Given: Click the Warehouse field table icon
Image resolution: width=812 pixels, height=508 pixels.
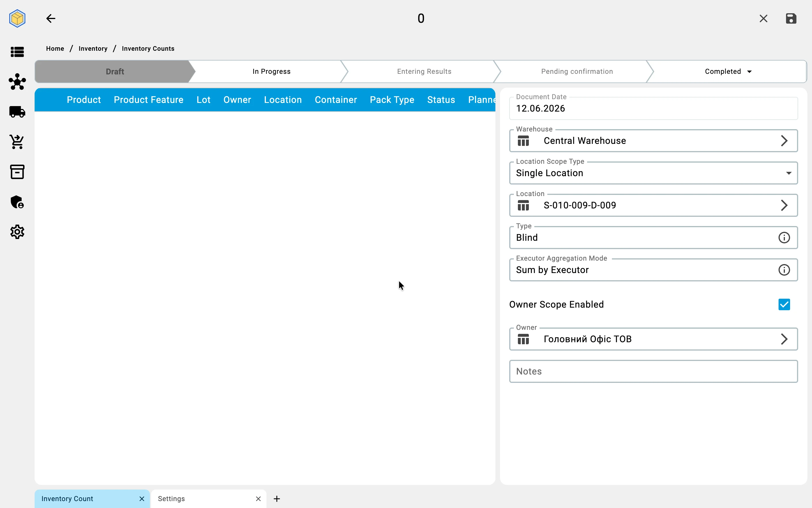Looking at the screenshot, I should [x=523, y=141].
